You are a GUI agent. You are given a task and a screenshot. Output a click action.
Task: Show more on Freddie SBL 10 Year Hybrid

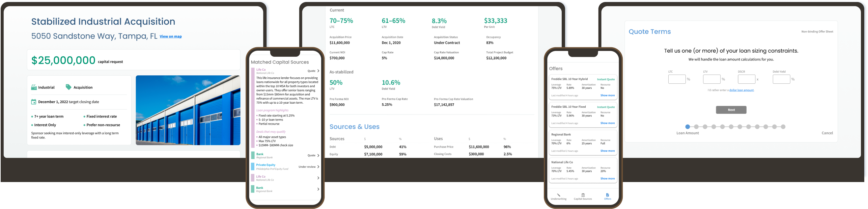click(607, 96)
